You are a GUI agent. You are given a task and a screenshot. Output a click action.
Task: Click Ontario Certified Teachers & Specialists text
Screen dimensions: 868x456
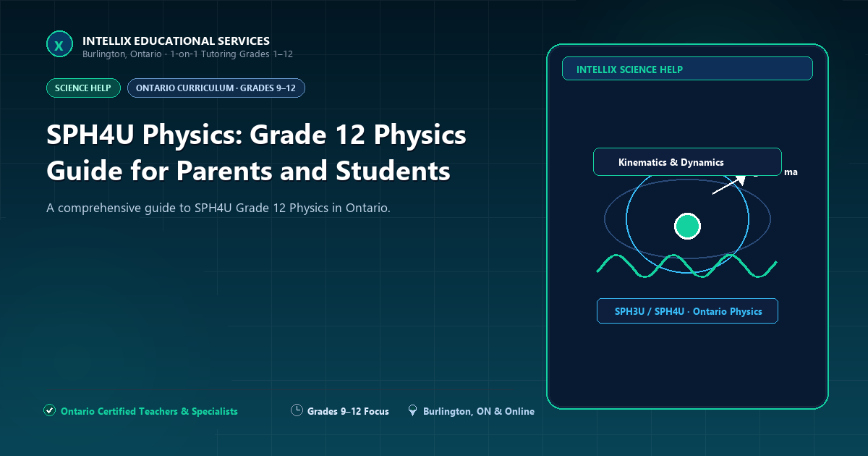pyautogui.click(x=149, y=411)
